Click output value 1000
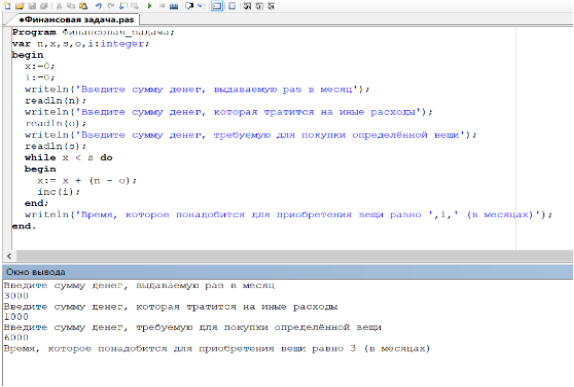Image resolution: width=574 pixels, height=387 pixels. 16,316
